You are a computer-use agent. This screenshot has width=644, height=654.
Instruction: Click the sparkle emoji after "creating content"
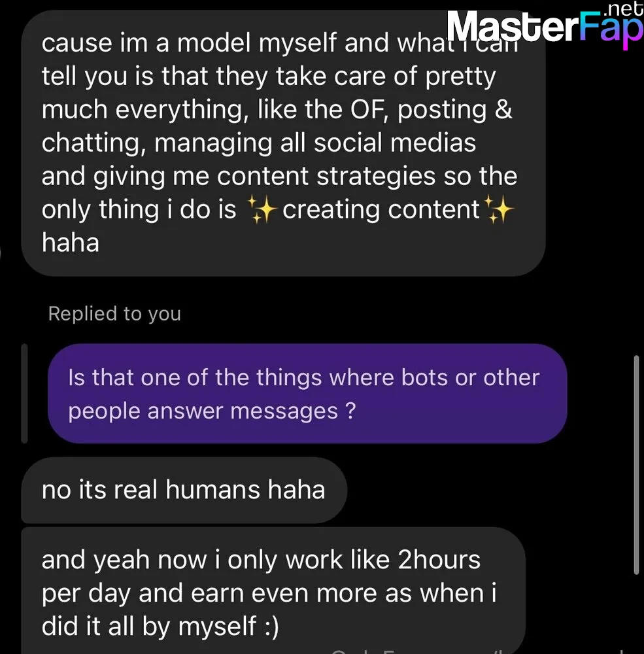[x=498, y=210]
